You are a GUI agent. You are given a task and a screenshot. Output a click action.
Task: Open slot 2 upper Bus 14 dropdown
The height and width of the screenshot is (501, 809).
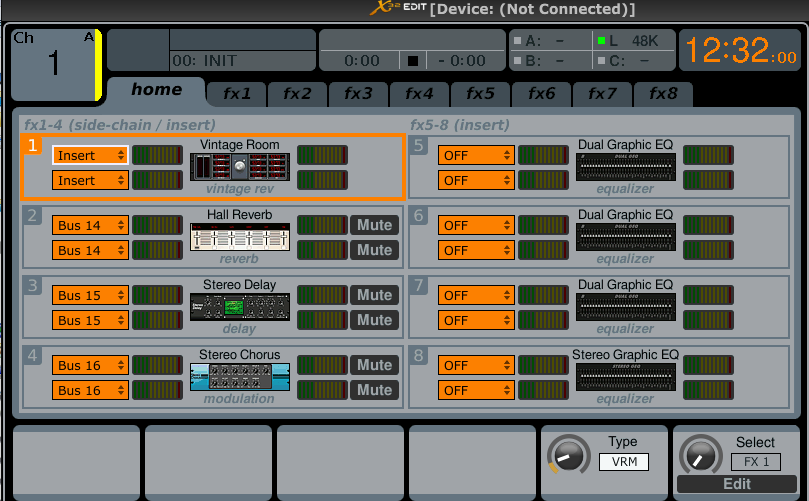[x=90, y=225]
